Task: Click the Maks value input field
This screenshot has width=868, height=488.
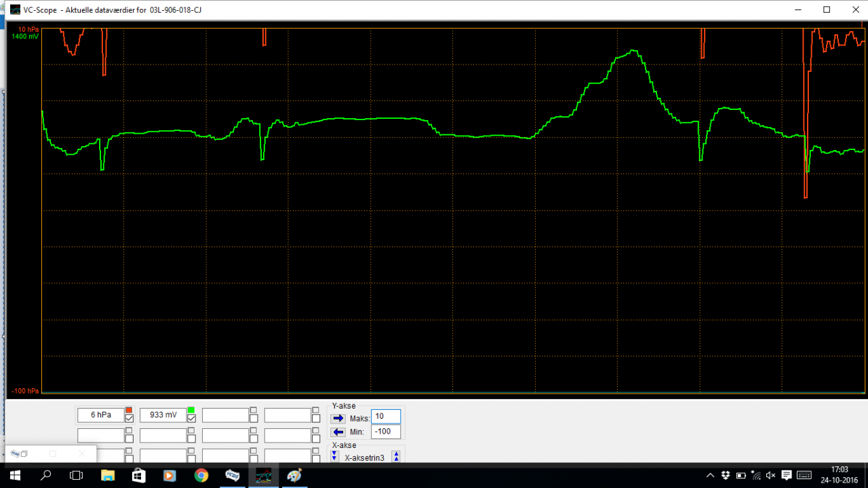Action: pos(386,416)
